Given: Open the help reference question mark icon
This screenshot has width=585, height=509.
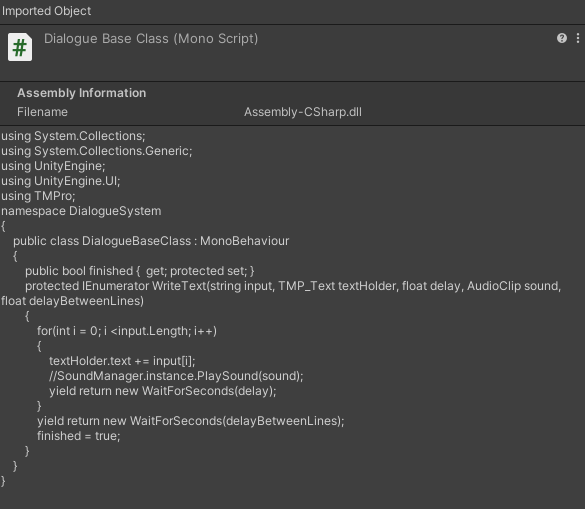Looking at the screenshot, I should click(561, 38).
